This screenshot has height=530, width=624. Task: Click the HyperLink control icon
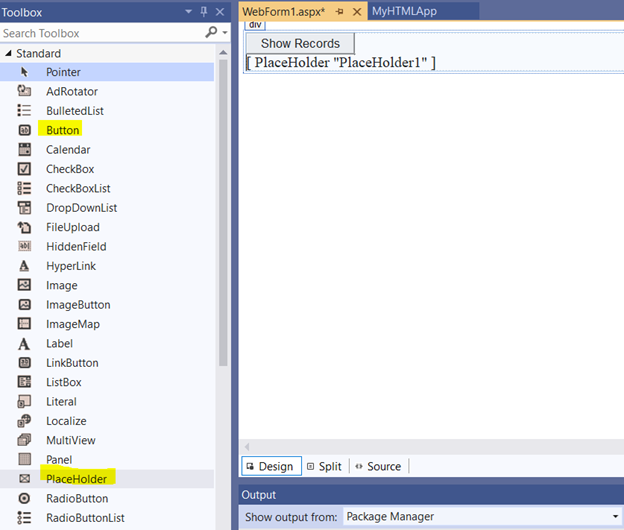coord(24,266)
